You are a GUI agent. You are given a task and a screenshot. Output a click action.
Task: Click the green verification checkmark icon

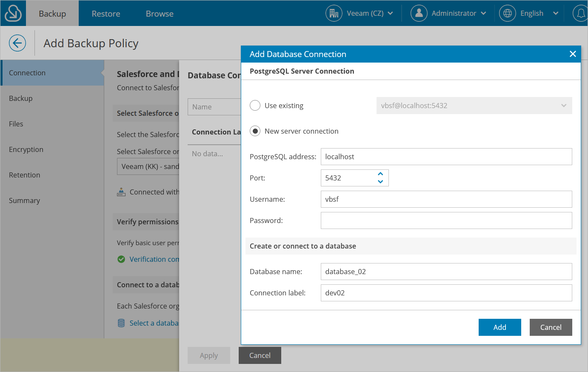121,259
